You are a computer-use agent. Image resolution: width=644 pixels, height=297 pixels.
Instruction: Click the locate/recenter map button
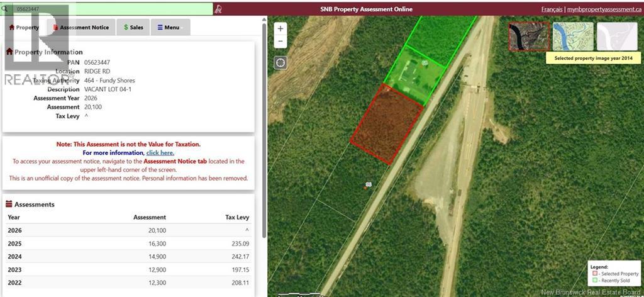click(280, 63)
